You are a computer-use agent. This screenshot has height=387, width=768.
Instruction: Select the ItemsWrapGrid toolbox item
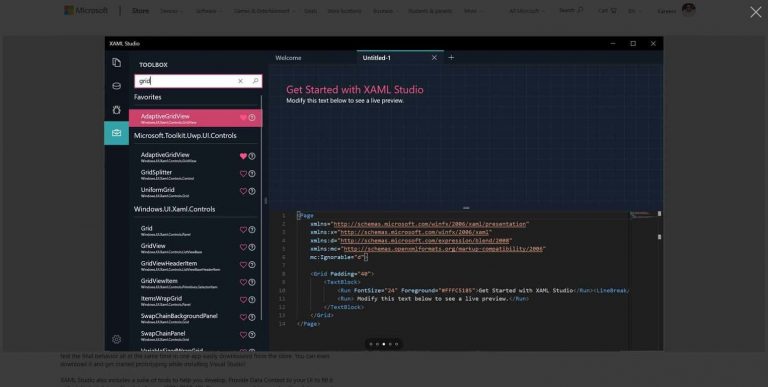(x=194, y=300)
